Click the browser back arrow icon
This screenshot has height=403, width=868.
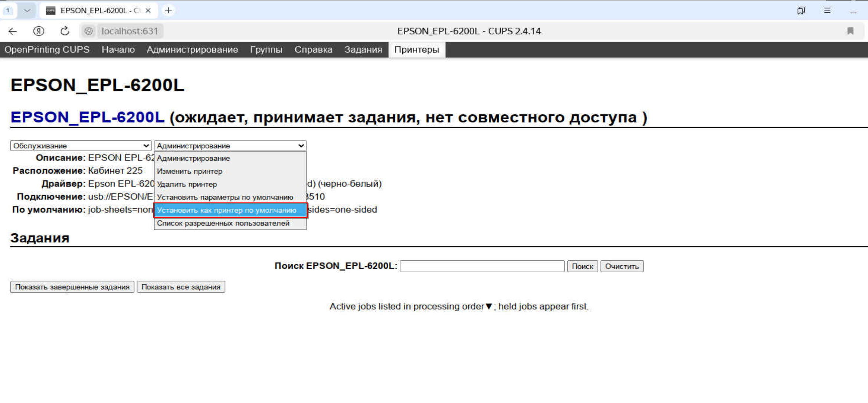tap(13, 31)
